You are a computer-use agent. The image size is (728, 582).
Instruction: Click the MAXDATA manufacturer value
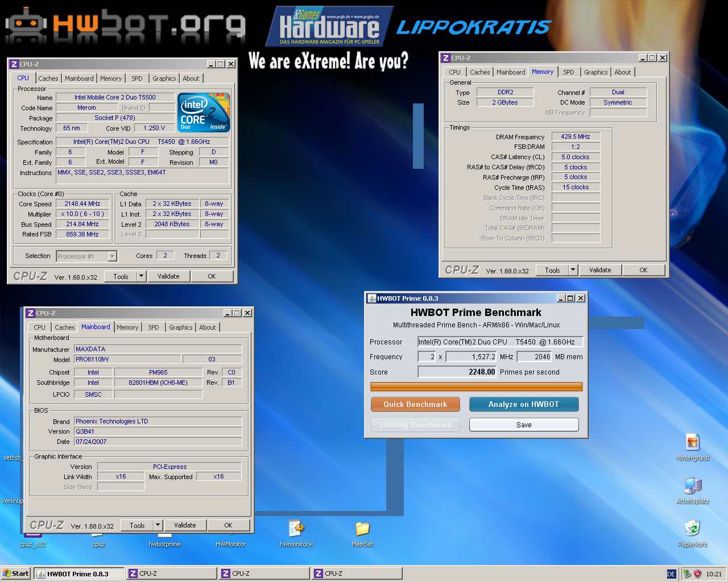158,349
